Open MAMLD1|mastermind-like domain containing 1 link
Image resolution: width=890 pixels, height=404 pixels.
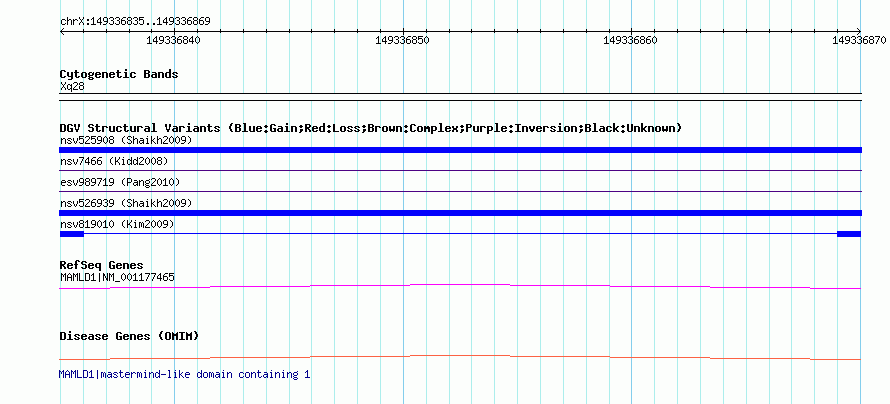click(x=184, y=374)
